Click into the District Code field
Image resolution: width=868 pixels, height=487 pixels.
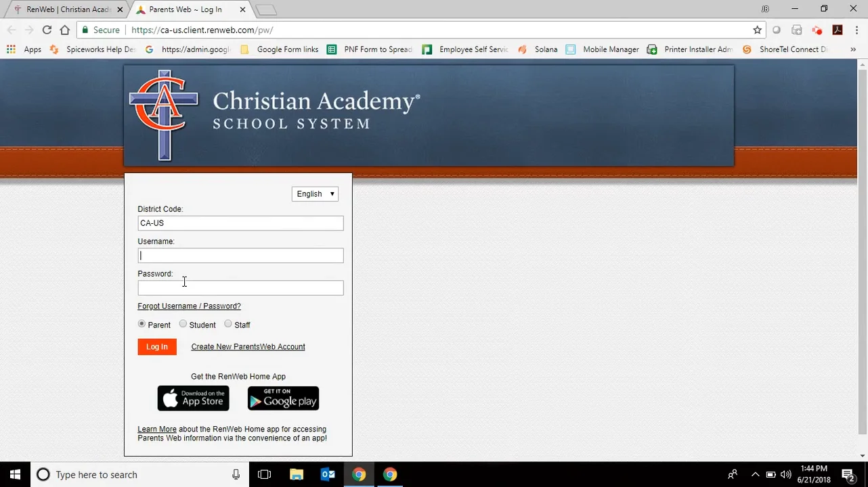pyautogui.click(x=240, y=223)
